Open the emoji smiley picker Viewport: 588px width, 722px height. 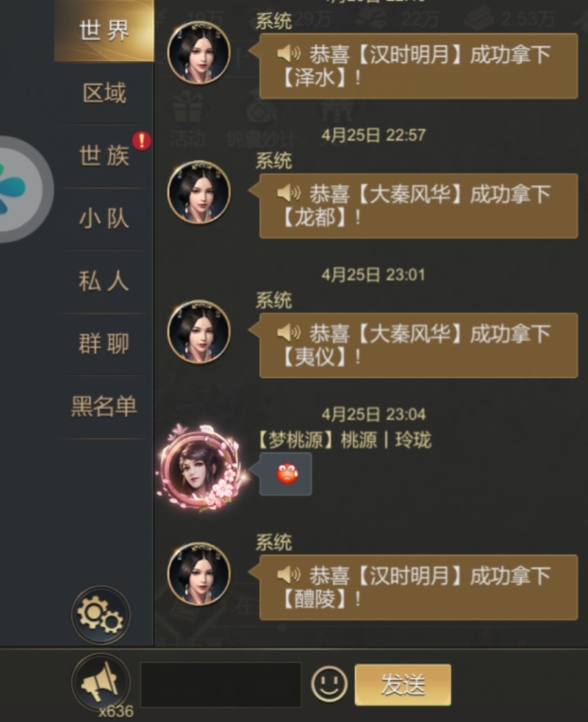pos(329,684)
